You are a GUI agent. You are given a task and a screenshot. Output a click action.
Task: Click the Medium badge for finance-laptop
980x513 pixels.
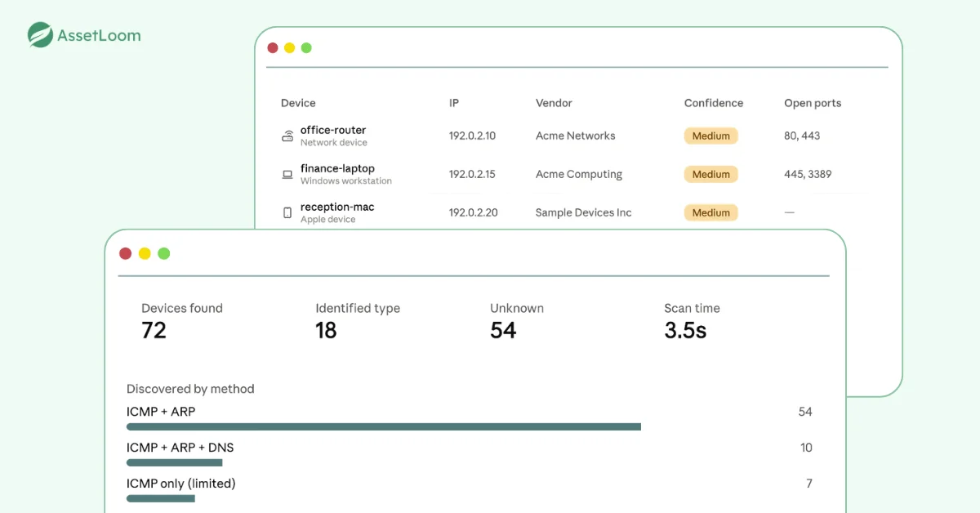click(711, 174)
